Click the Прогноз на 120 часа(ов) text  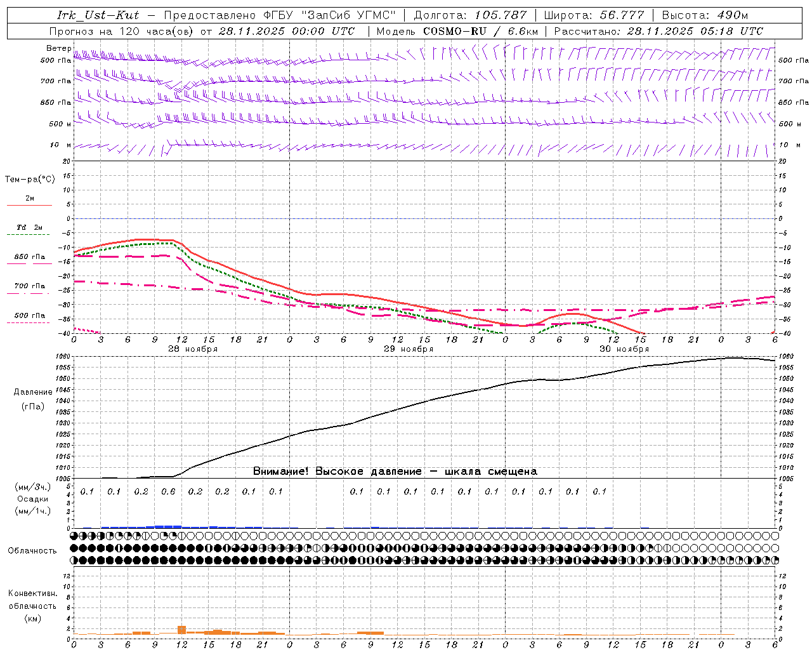click(x=122, y=31)
